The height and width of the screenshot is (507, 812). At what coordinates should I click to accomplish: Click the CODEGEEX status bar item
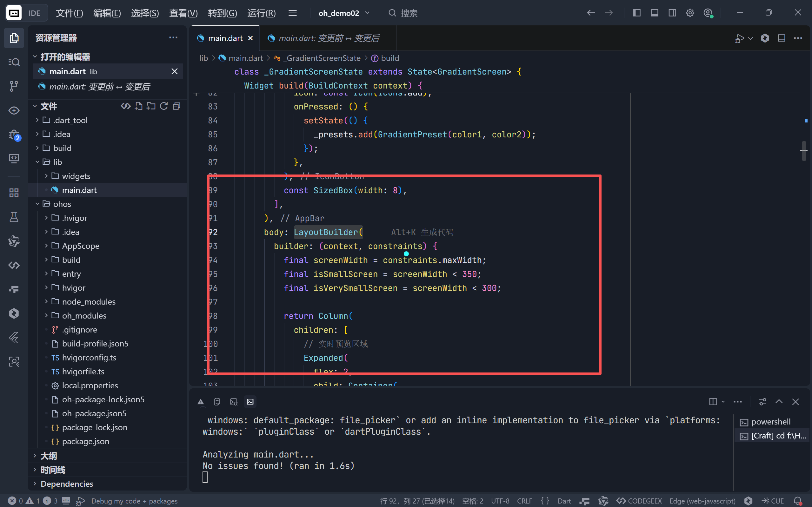[x=639, y=501]
